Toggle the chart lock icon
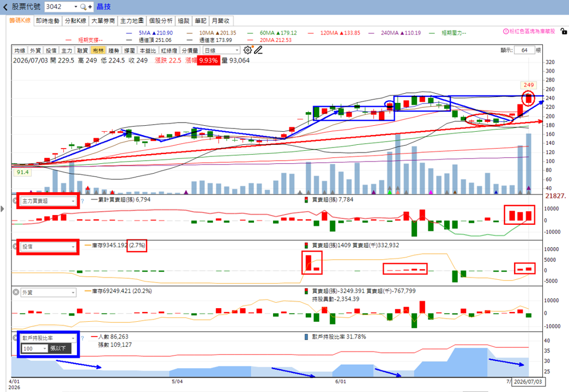 point(564,32)
